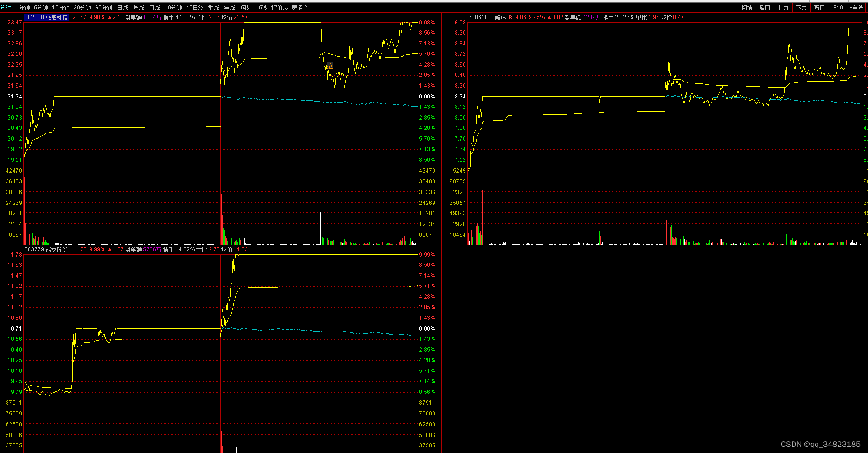The image size is (868, 453).
Task: Click price axis label 8.24 on 中毅达
Action: click(460, 97)
